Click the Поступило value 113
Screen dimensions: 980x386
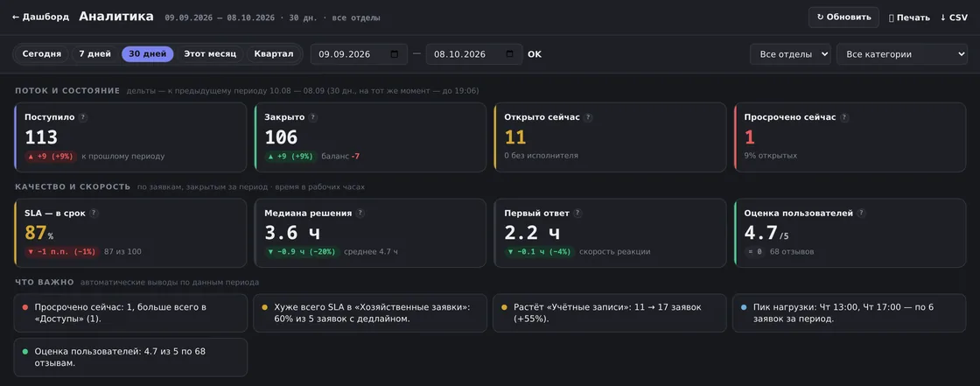[41, 137]
